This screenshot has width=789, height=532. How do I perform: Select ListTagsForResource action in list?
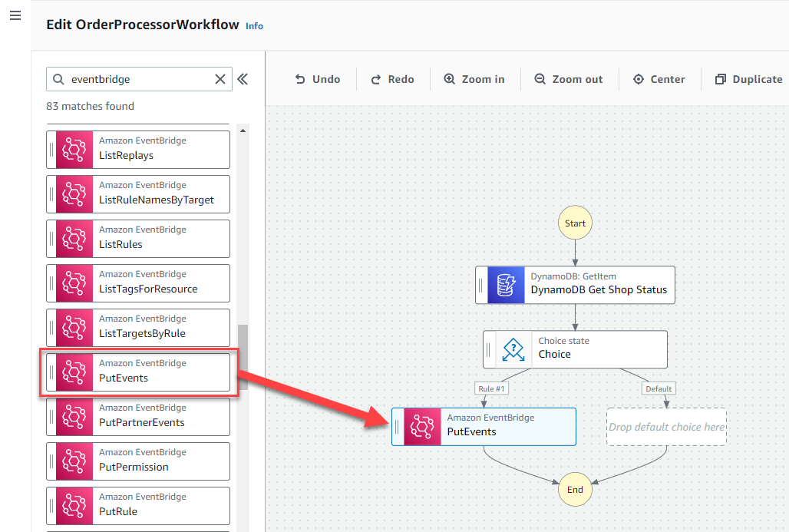click(x=138, y=283)
